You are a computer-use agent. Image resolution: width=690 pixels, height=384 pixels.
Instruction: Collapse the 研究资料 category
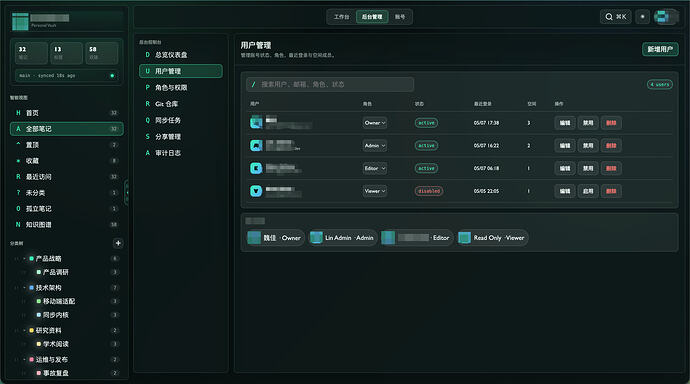24,330
